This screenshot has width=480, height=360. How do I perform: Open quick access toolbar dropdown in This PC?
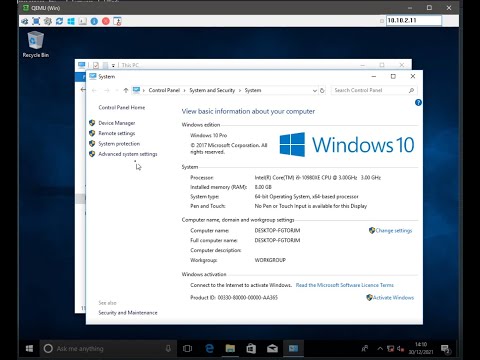point(113,65)
